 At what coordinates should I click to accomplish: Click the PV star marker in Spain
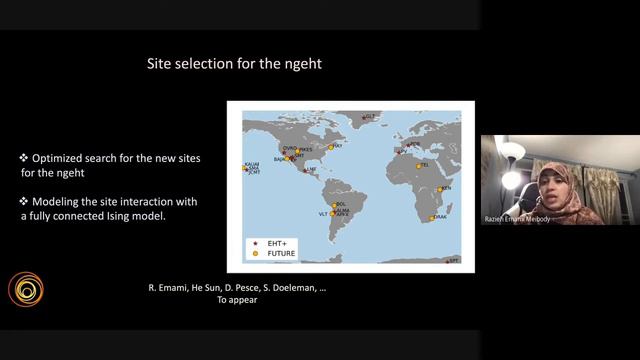[399, 152]
